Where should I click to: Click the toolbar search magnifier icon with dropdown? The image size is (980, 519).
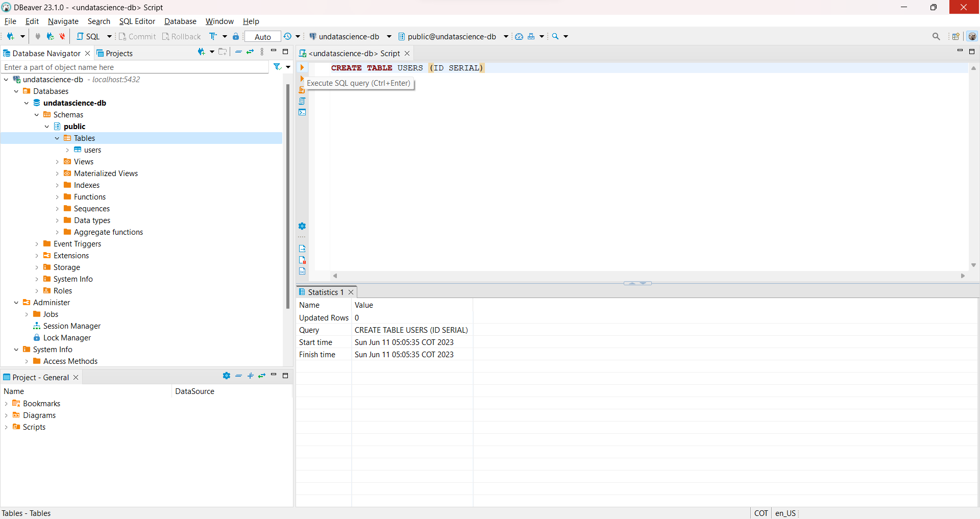click(555, 36)
